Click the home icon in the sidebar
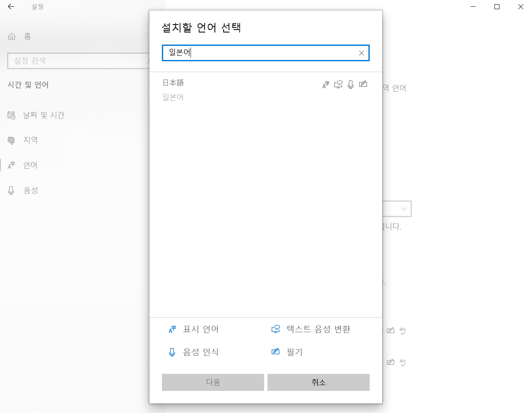The width and height of the screenshot is (532, 413). point(12,37)
